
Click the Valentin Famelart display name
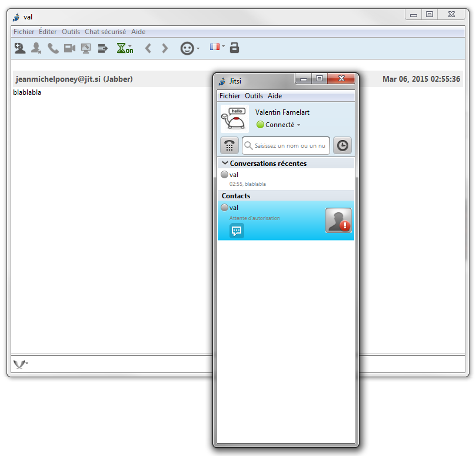point(282,112)
